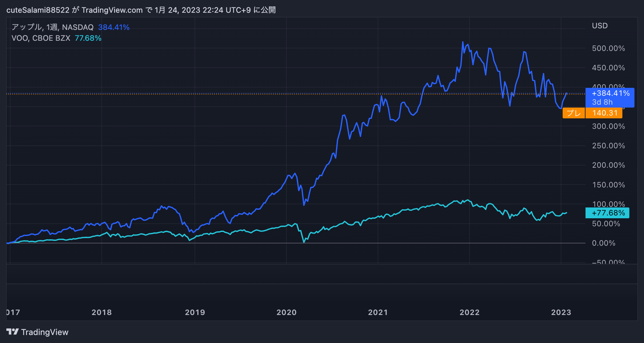The image size is (644, 343).
Task: Open TradingView.com from the header text
Action: (x=112, y=10)
